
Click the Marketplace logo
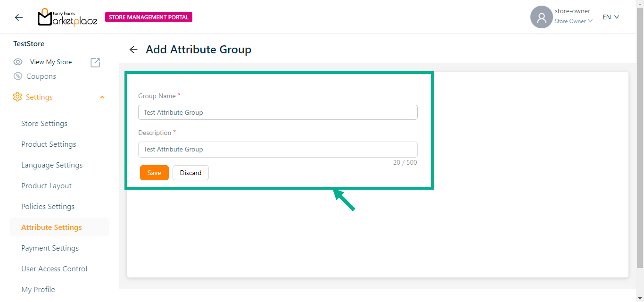point(67,17)
